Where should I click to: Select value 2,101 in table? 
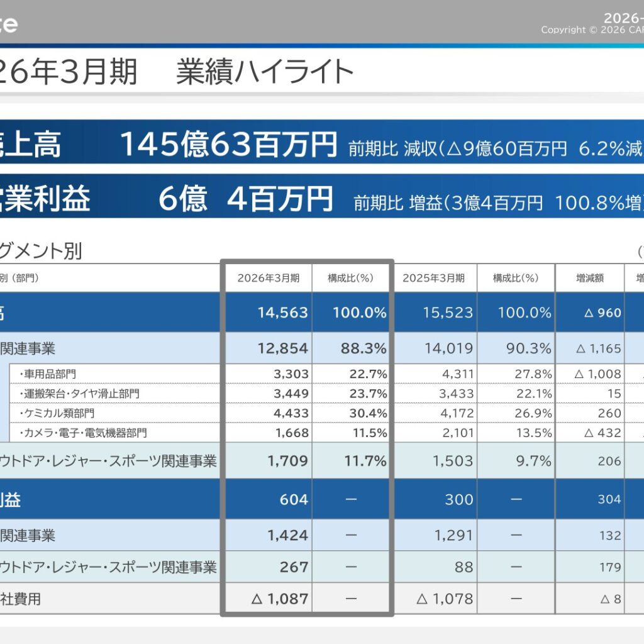coord(458,433)
